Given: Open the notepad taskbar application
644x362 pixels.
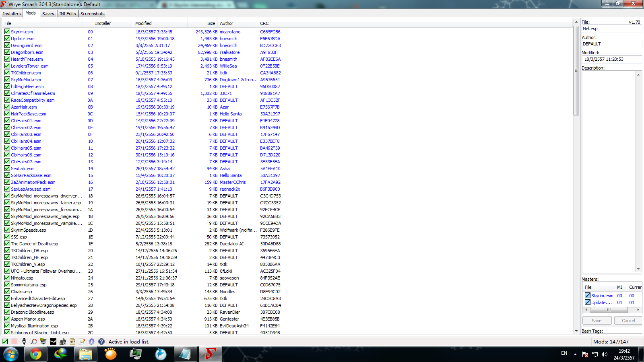Looking at the screenshot, I should [x=186, y=354].
